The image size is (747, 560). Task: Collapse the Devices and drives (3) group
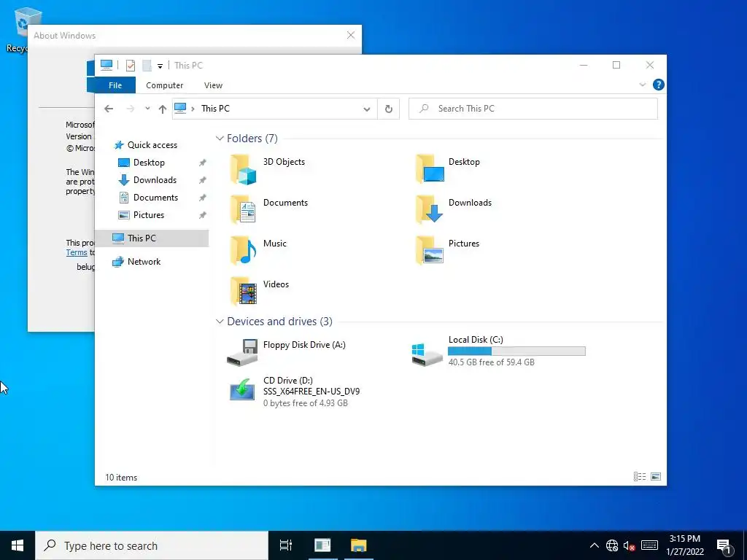[220, 322]
